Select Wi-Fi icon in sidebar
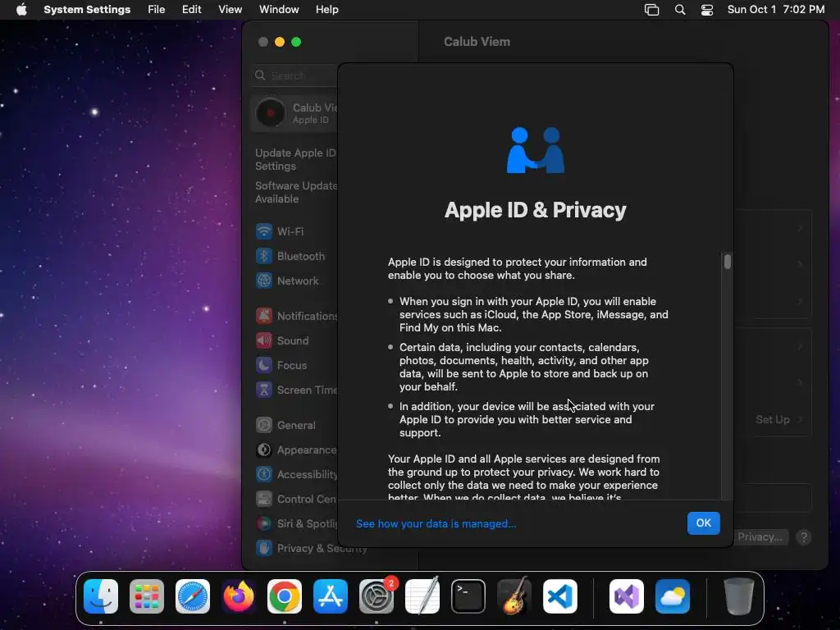The image size is (840, 630). point(263,231)
